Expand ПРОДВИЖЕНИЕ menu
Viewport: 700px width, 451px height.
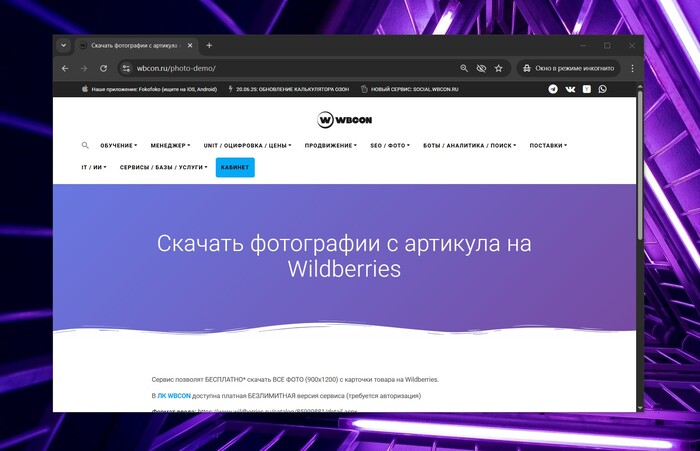pos(331,146)
